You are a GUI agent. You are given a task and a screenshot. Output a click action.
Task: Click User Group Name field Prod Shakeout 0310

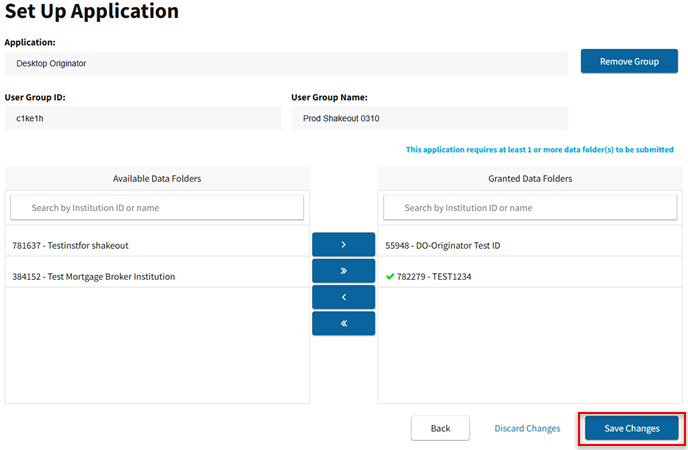[430, 118]
